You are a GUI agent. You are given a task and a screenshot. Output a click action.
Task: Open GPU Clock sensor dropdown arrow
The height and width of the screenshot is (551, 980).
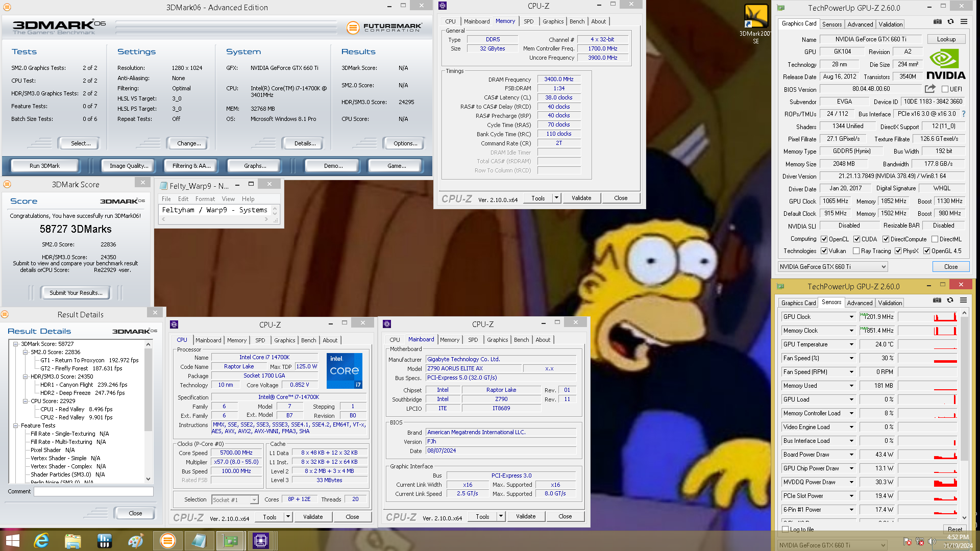pos(851,317)
